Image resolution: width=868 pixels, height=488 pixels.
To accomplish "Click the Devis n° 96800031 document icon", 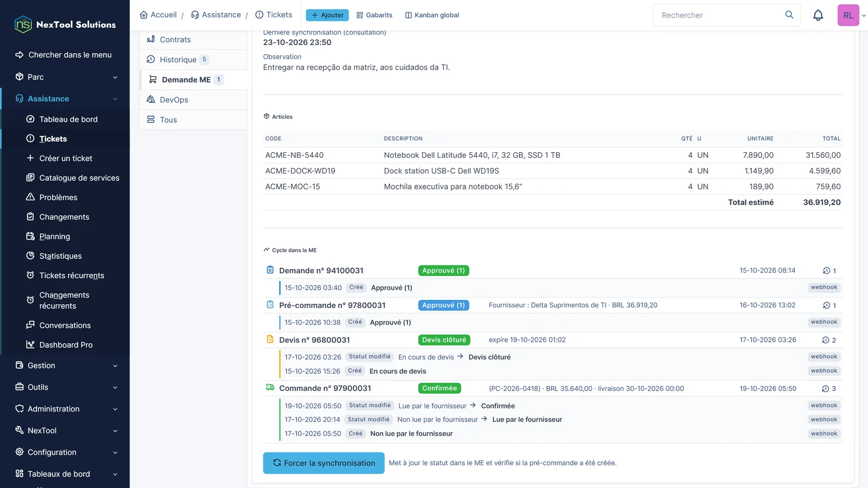I will tap(270, 339).
